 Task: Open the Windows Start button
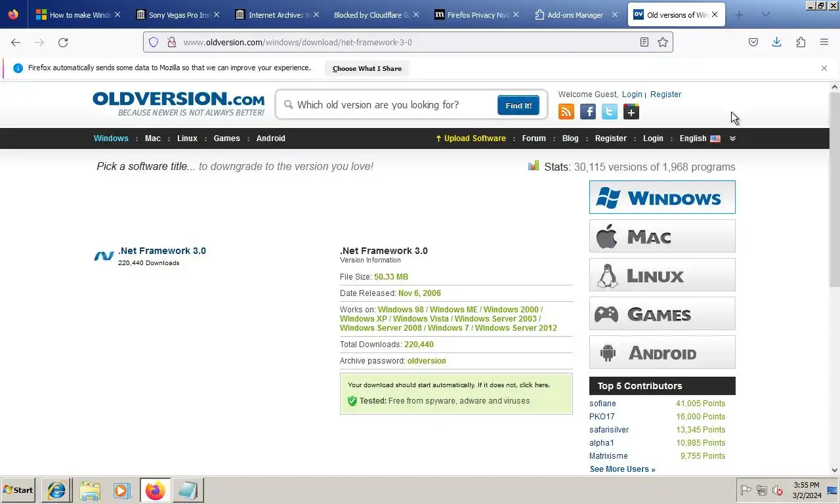point(18,490)
